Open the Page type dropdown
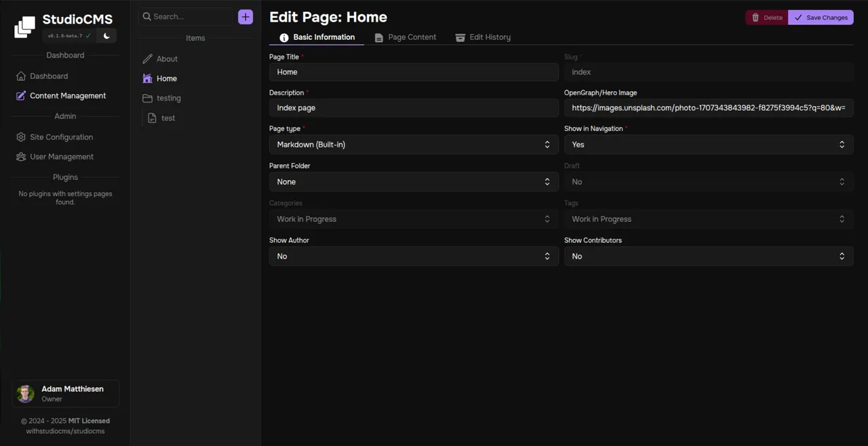 click(414, 144)
